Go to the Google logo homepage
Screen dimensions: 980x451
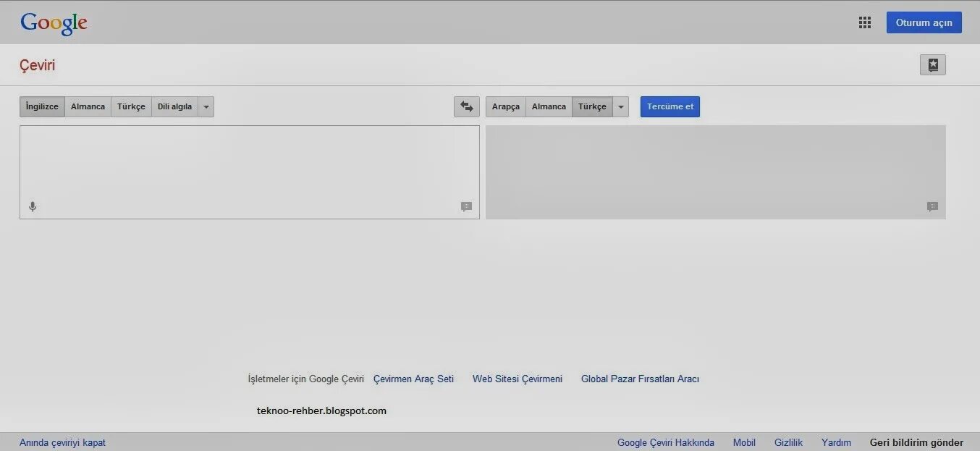pyautogui.click(x=54, y=23)
